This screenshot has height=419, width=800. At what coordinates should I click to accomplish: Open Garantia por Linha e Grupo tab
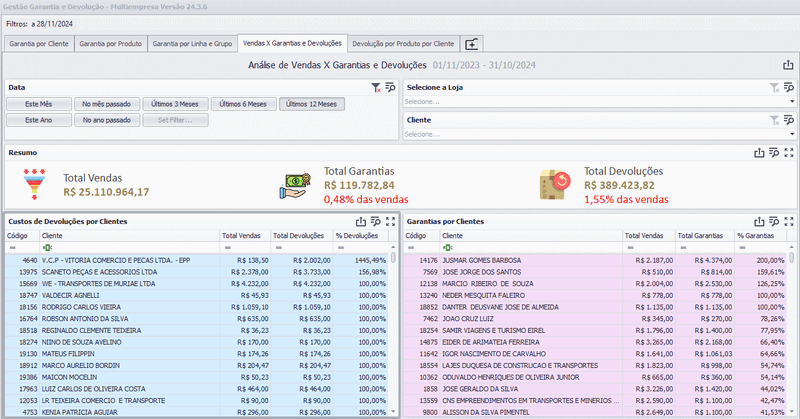point(192,44)
